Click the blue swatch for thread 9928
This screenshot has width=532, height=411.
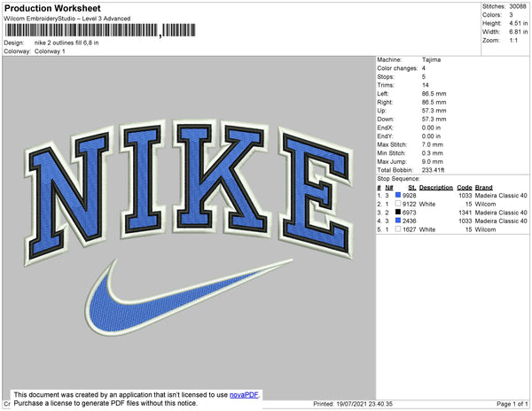coord(398,195)
